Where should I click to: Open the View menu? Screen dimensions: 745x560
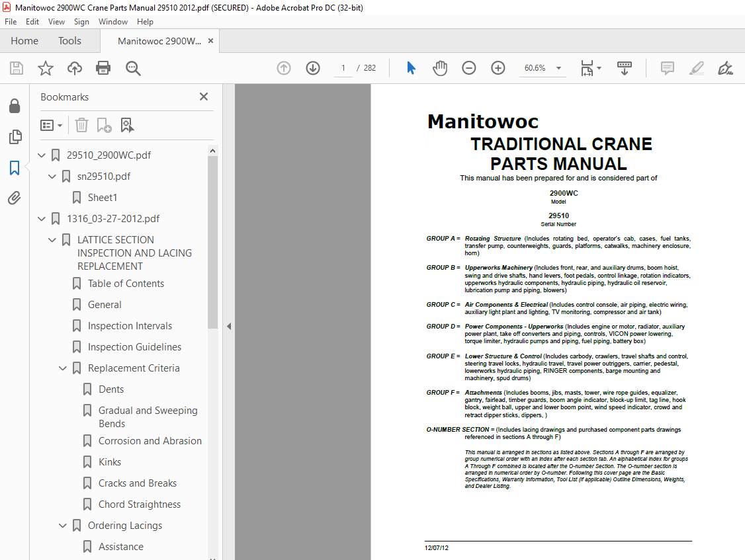pos(56,22)
